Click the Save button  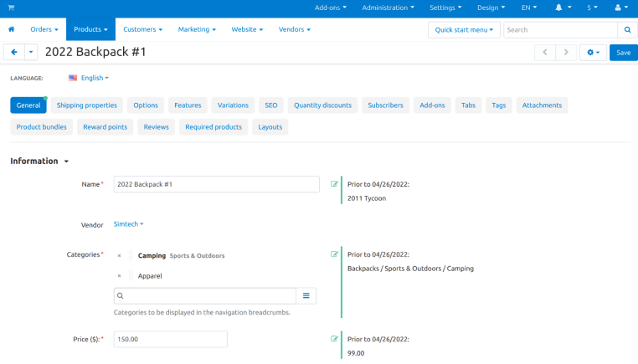click(623, 52)
